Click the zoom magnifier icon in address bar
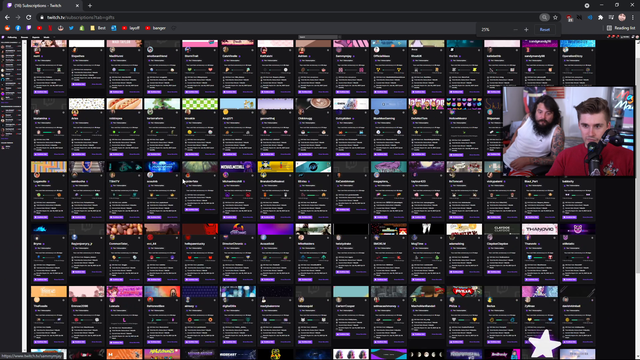640x360 pixels. pos(544,18)
